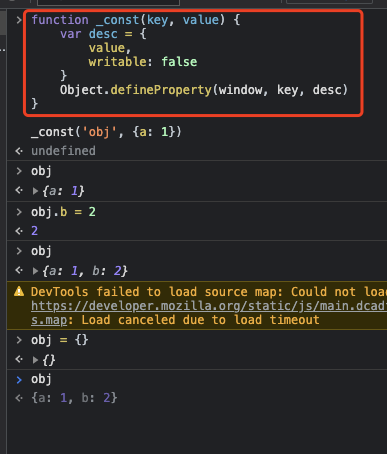Viewport: 387px width, 454px height.
Task: Click the yellow warning triangle icon
Action: [x=19, y=292]
